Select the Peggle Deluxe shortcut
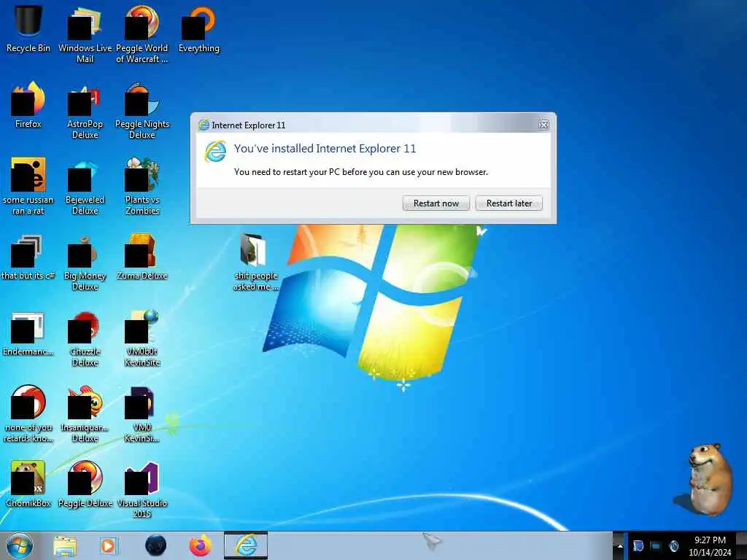 (x=85, y=484)
